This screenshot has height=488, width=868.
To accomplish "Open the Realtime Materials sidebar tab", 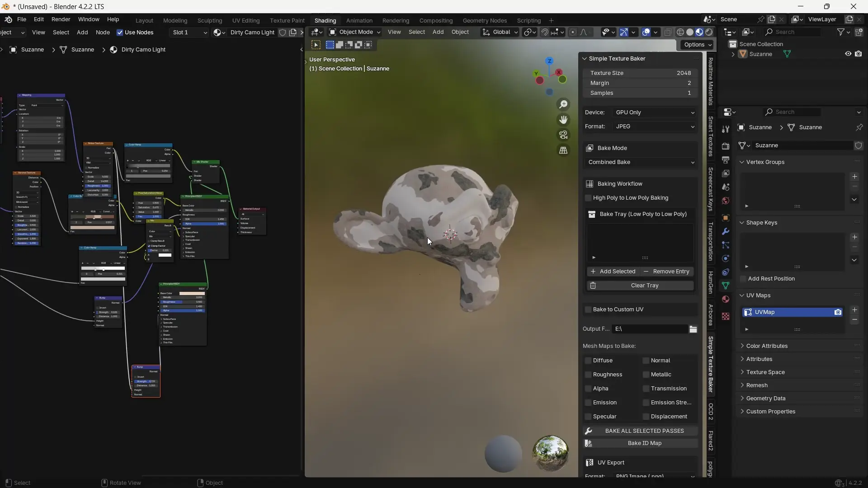I will pos(711,81).
